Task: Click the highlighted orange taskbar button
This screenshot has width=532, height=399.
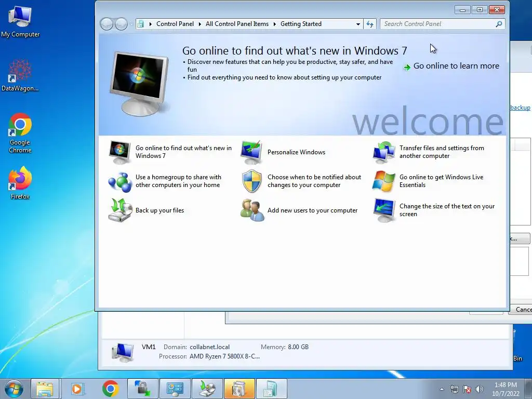Action: (x=239, y=389)
